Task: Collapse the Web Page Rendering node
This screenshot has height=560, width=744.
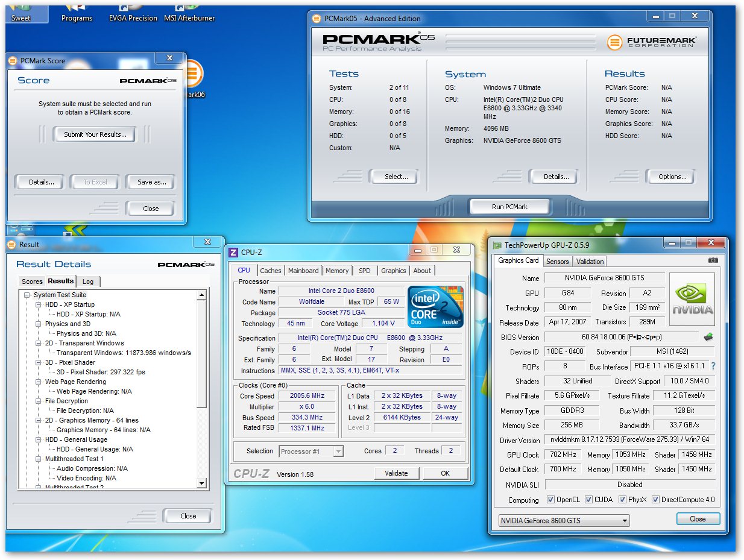Action: tap(39, 382)
